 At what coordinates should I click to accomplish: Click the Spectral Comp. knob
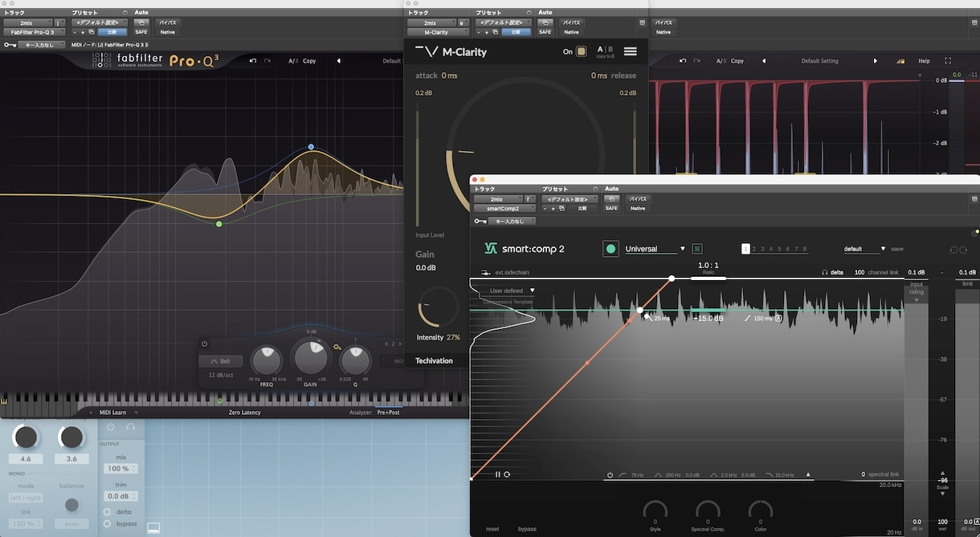[708, 510]
